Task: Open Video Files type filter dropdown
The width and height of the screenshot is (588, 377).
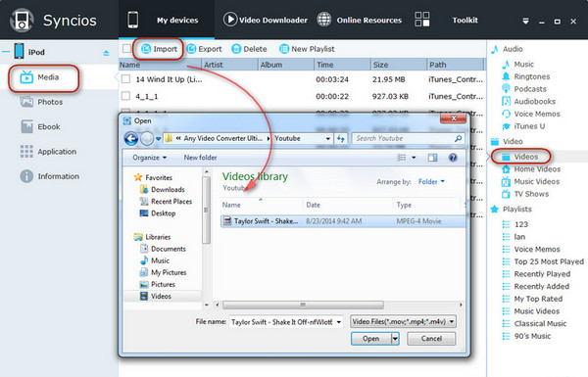Action: (403, 321)
